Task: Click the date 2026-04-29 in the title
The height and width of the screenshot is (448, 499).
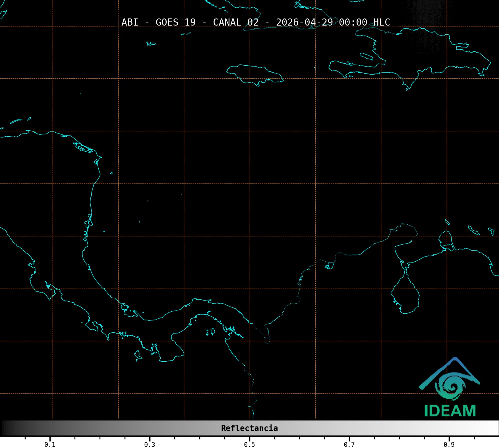Action: tap(304, 22)
